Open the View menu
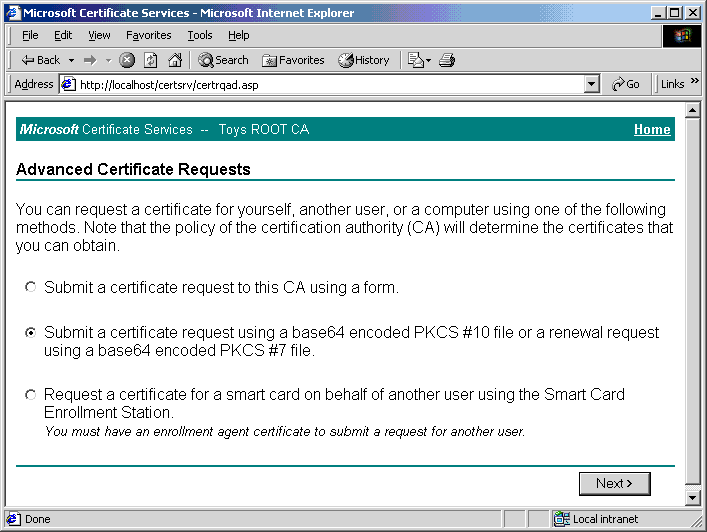 [x=99, y=35]
